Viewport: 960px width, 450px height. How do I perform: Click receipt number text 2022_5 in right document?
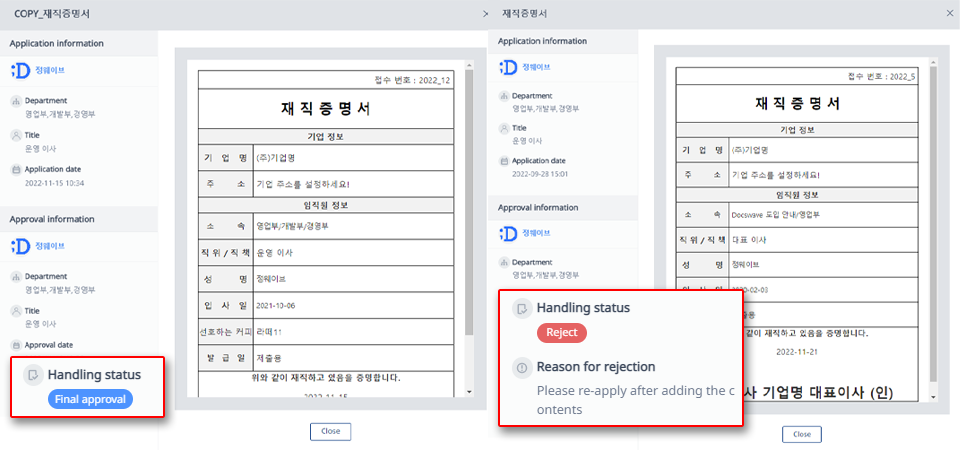902,77
